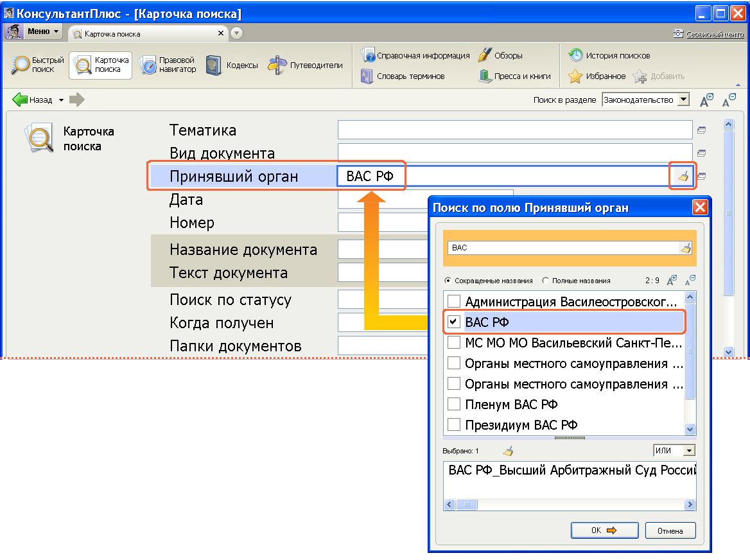Clear the Принявший орган field with broom
750x560 pixels.
point(683,176)
